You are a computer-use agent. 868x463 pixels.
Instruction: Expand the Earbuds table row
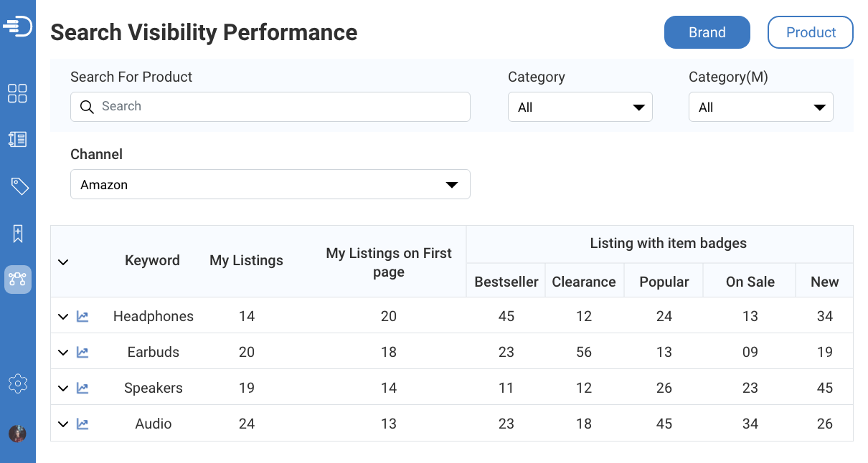62,352
